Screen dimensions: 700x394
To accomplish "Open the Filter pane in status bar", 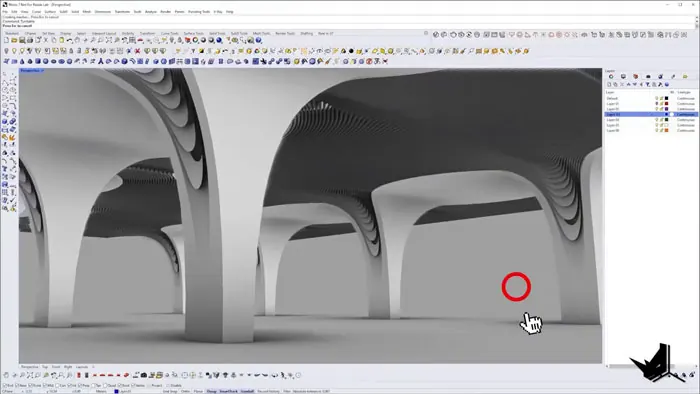I will 286,391.
